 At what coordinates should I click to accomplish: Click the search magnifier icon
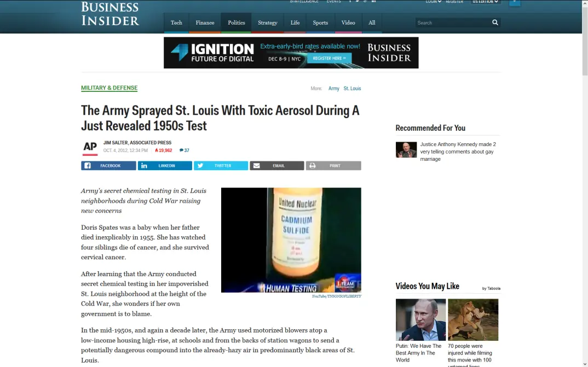pyautogui.click(x=495, y=22)
